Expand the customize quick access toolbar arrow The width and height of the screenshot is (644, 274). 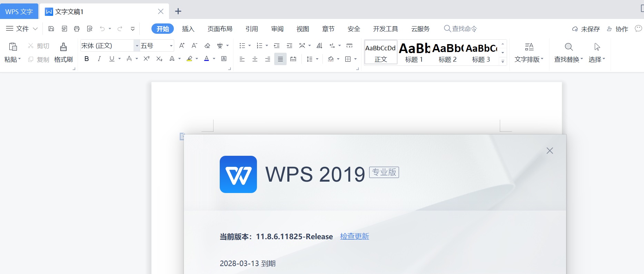(x=132, y=29)
